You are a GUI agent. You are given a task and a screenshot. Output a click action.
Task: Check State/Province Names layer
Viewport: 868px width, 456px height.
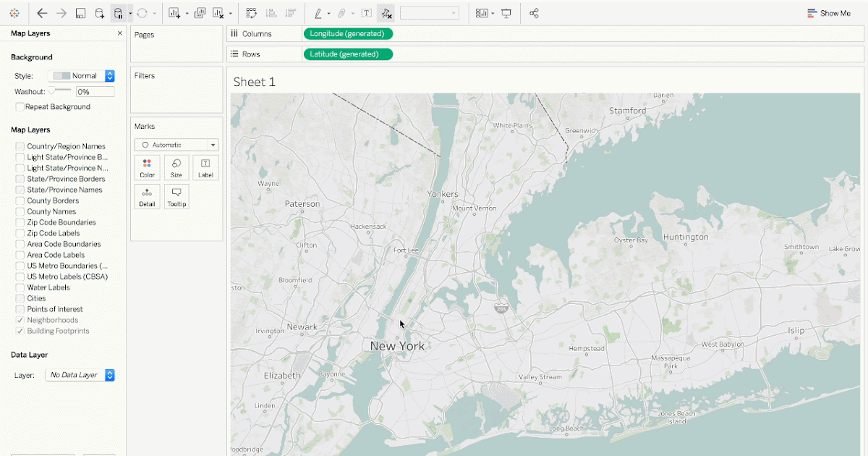20,190
